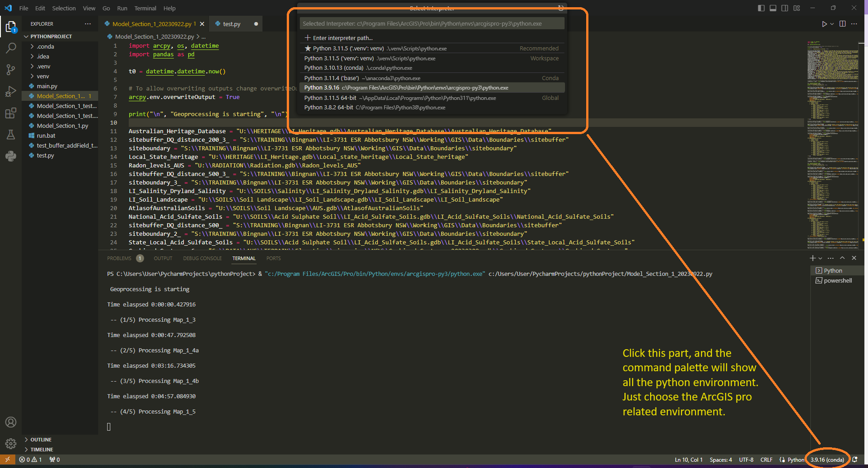This screenshot has height=468, width=868.
Task: Maximize the terminal panel with up chevron
Action: click(842, 258)
